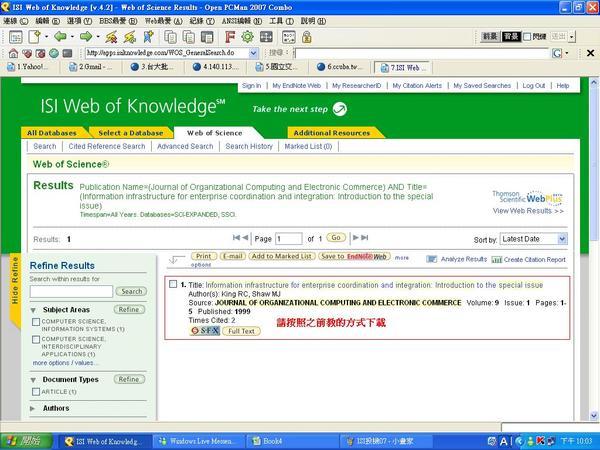Go forward with the green right arrow
600x450 pixels.
(x=86, y=37)
